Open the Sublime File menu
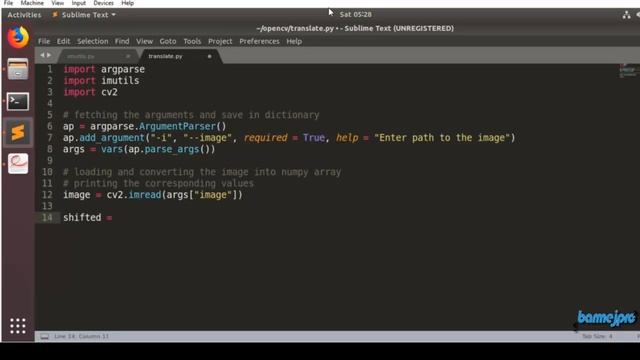 point(44,41)
